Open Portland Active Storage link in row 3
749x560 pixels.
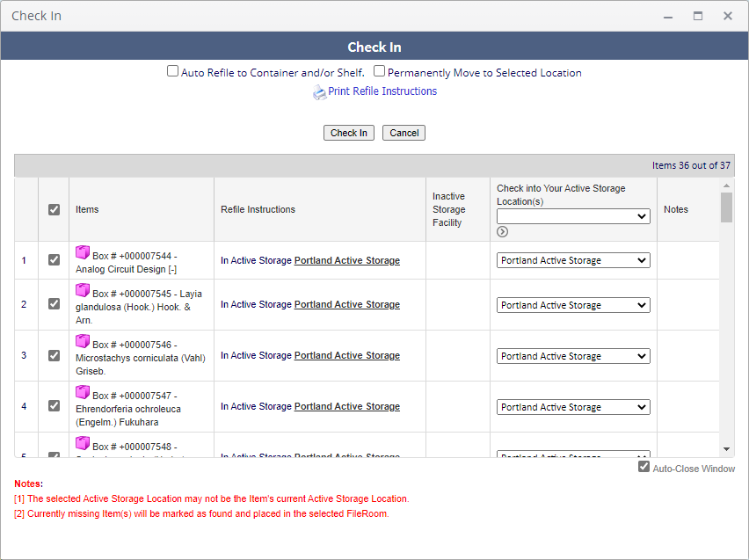pos(347,355)
